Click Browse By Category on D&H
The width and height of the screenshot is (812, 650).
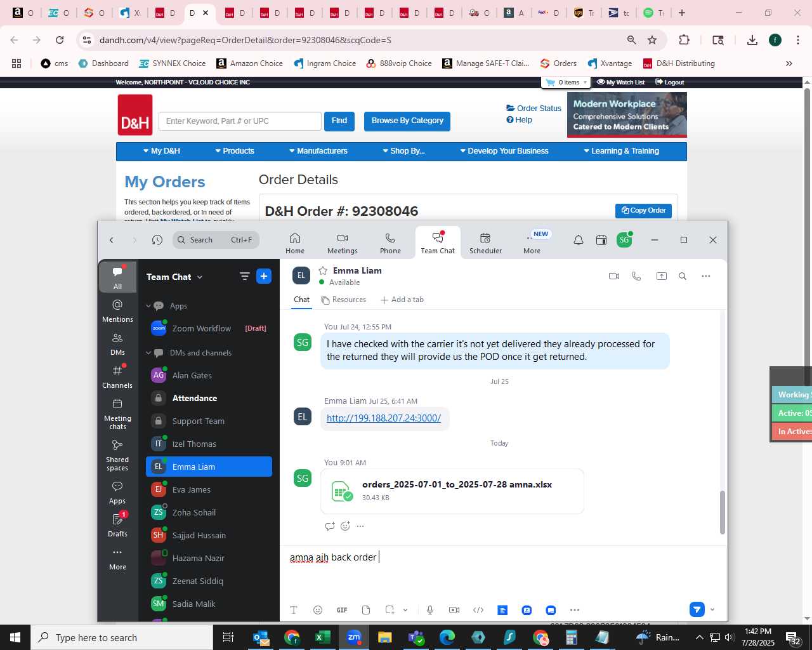[x=407, y=121]
